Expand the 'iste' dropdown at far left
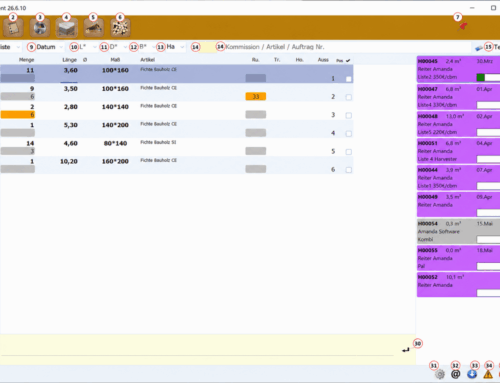This screenshot has width=500, height=383. [x=10, y=47]
